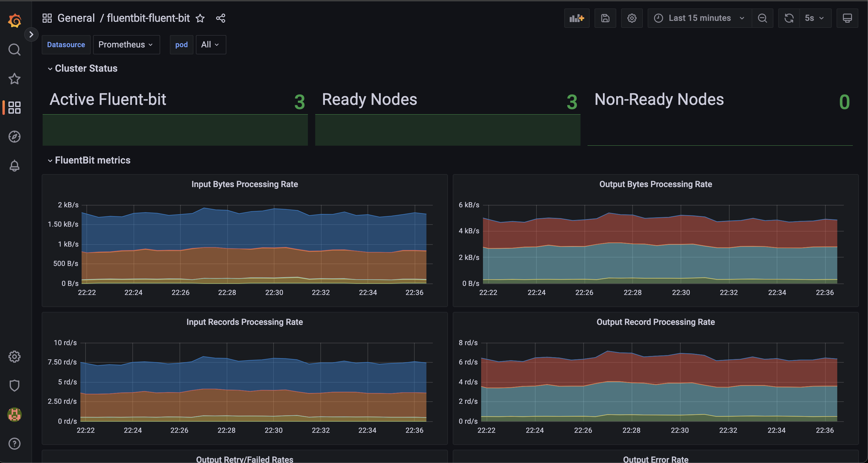Open the Prometheus datasource dropdown
Viewport: 868px width, 463px height.
coord(126,44)
